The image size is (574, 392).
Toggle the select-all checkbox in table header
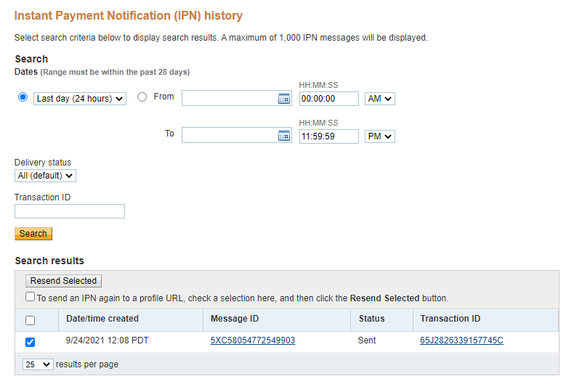(30, 320)
